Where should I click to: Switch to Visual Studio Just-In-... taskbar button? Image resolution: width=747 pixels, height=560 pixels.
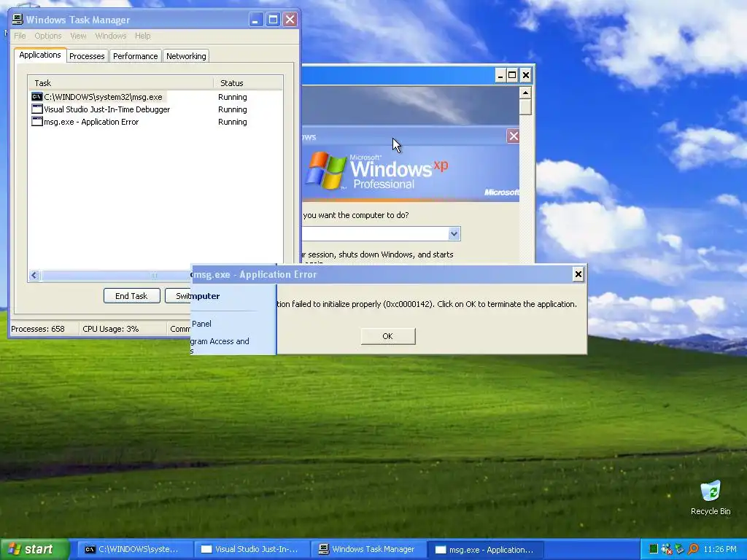[x=251, y=550]
